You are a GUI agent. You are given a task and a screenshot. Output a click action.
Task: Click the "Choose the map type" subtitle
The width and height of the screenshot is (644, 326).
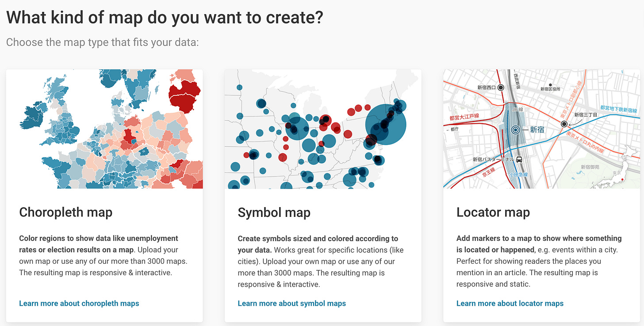coord(102,42)
